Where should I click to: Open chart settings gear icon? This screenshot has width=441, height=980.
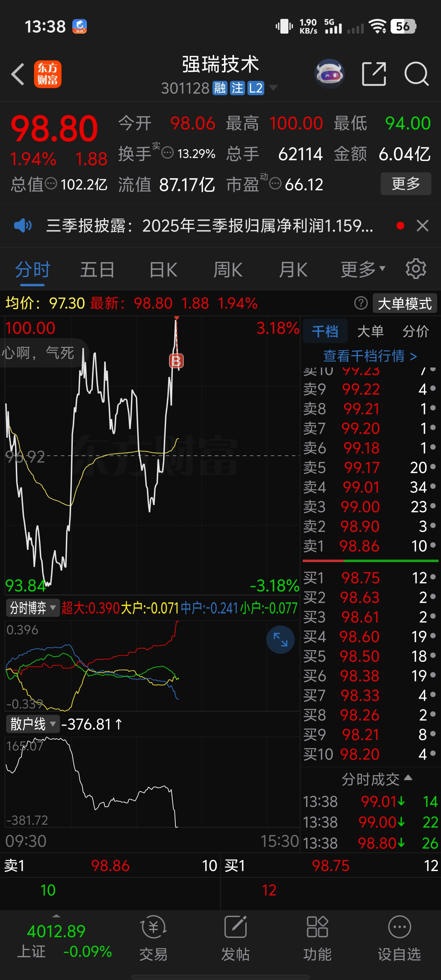click(x=416, y=269)
